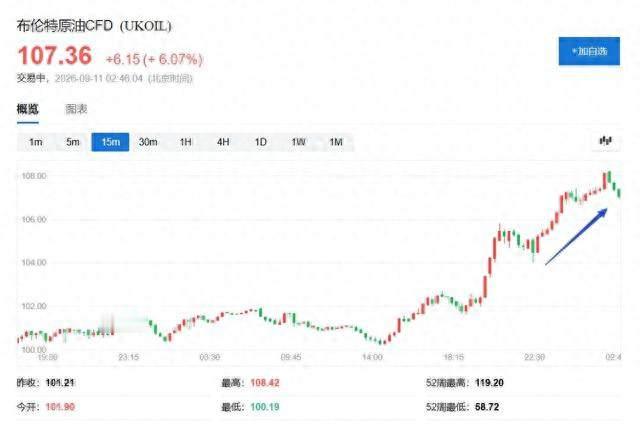
Task: Select the 15m timeframe
Action: click(x=110, y=142)
